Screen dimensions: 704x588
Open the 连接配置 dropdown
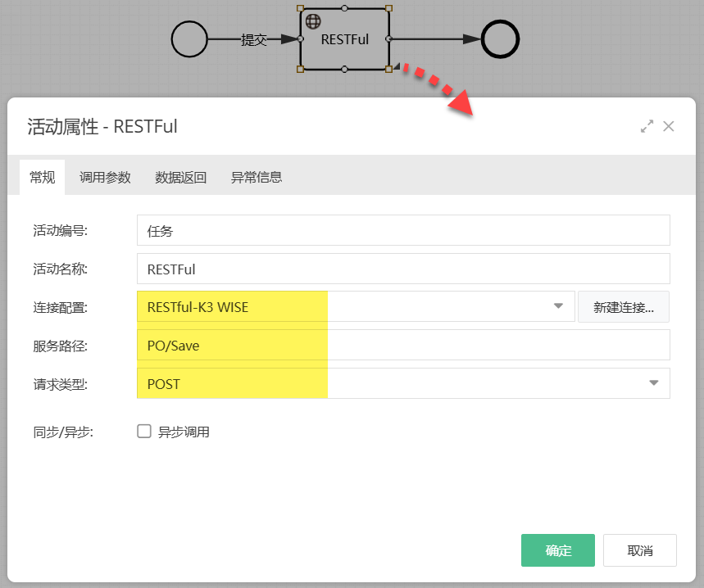[558, 306]
